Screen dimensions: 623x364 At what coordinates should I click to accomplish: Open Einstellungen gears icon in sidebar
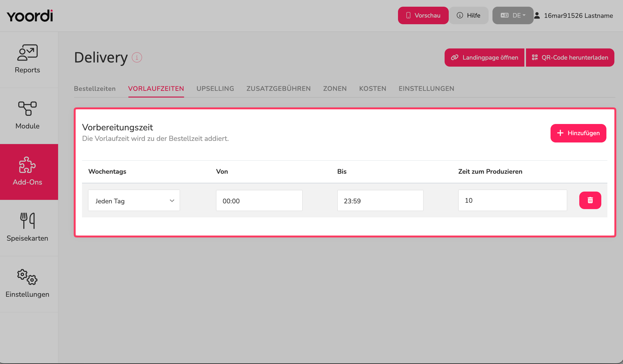point(27,277)
